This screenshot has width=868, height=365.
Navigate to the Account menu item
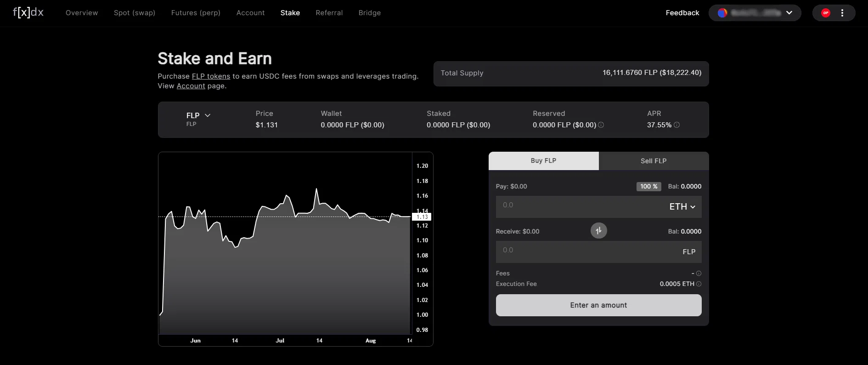coord(250,13)
